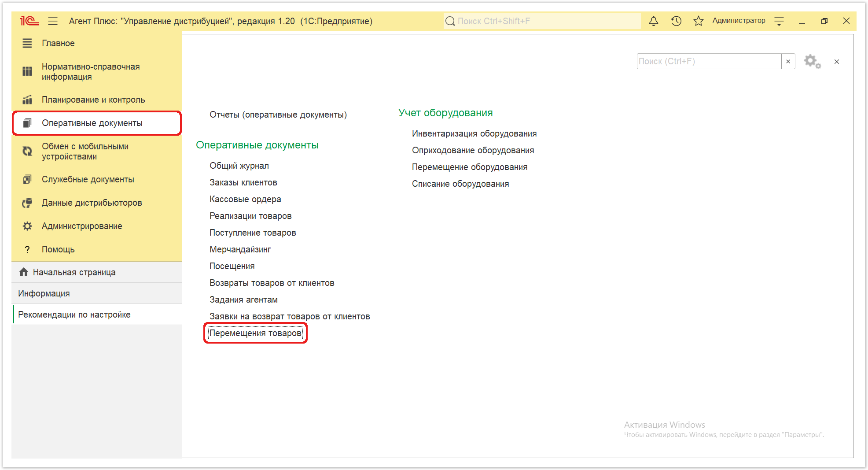Click the global search magnifier icon

pyautogui.click(x=450, y=21)
